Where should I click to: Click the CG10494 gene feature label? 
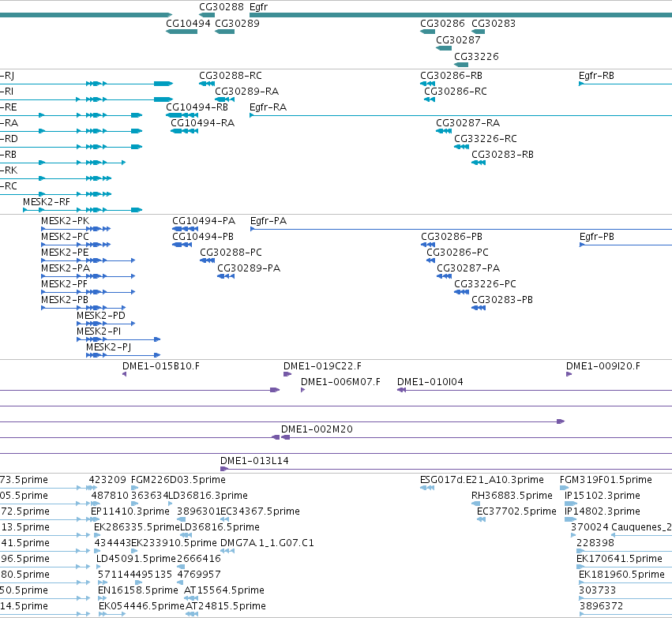pyautogui.click(x=188, y=23)
